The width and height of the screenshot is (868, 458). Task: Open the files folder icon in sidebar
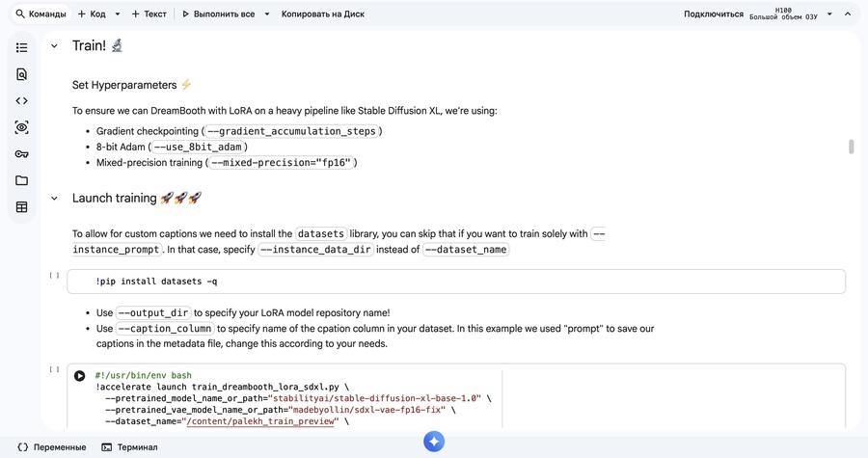pyautogui.click(x=21, y=180)
